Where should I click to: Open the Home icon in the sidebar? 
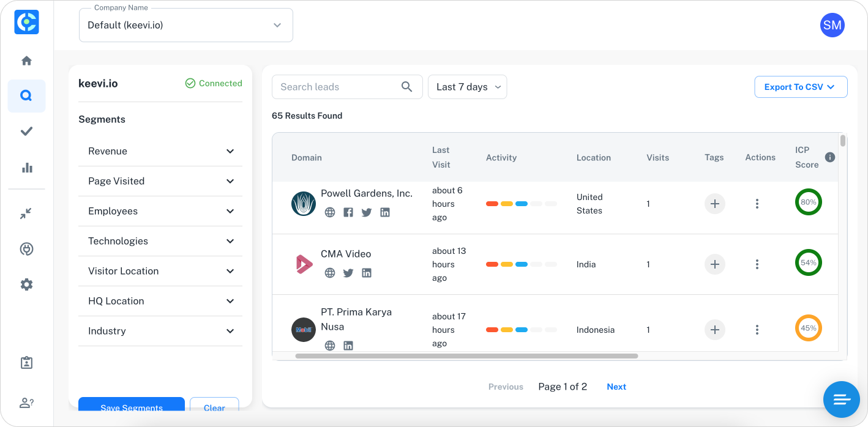pos(26,61)
